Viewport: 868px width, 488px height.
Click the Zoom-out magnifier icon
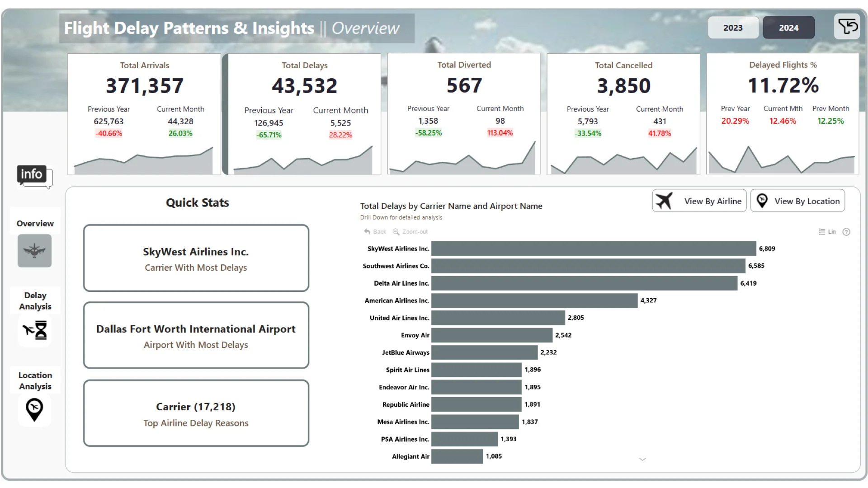pos(396,232)
